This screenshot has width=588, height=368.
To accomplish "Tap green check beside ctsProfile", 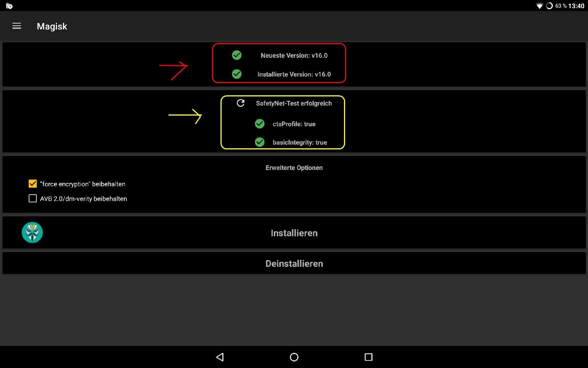I will click(260, 124).
